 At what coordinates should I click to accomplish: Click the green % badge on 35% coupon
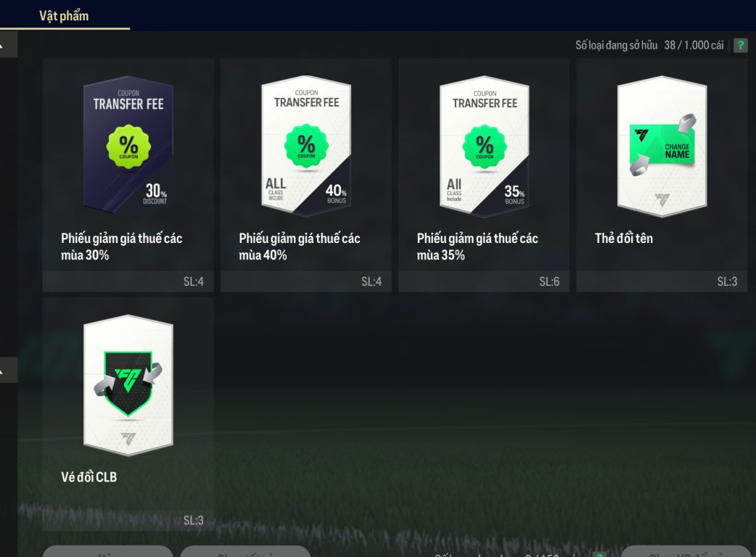485,147
